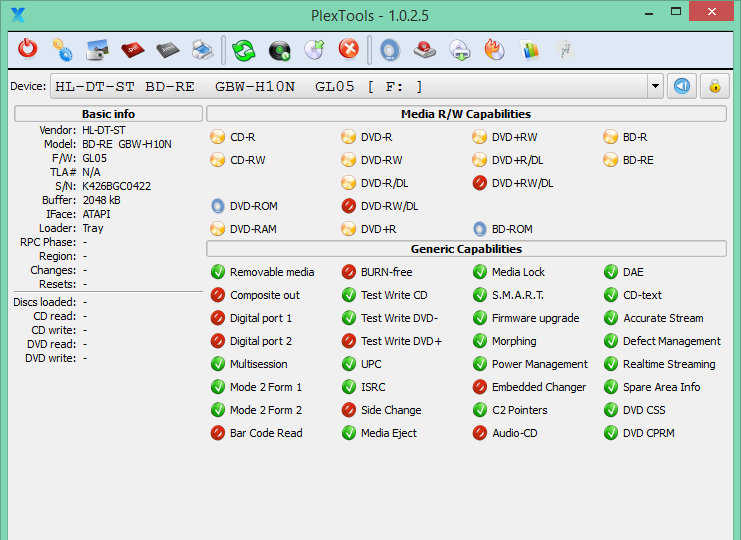Click the DVD+R/DL media label
This screenshot has height=540, width=741.
point(517,160)
